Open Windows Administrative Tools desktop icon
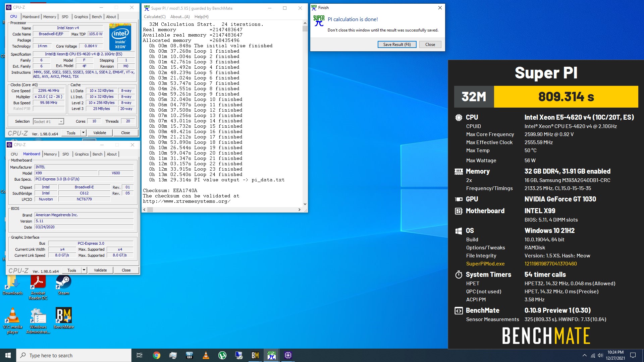The width and height of the screenshot is (644, 362). (x=38, y=321)
